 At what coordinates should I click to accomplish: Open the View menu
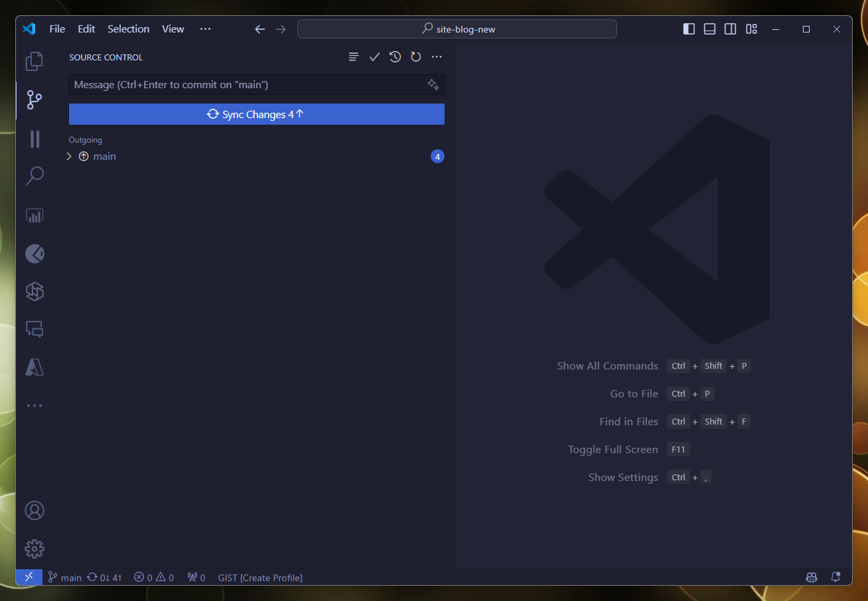point(173,29)
